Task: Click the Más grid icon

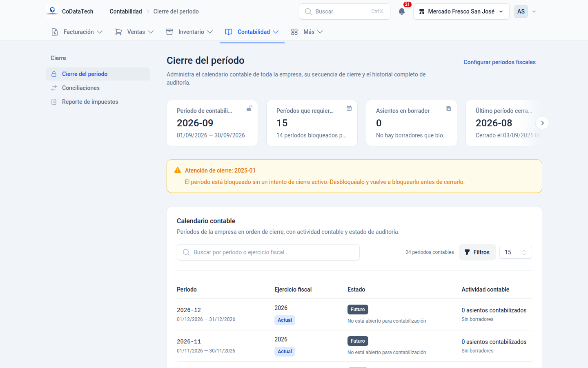Action: (x=294, y=32)
